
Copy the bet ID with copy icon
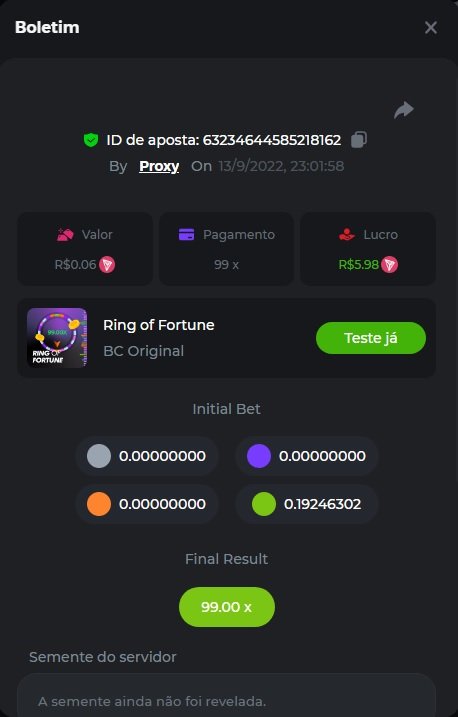[359, 139]
